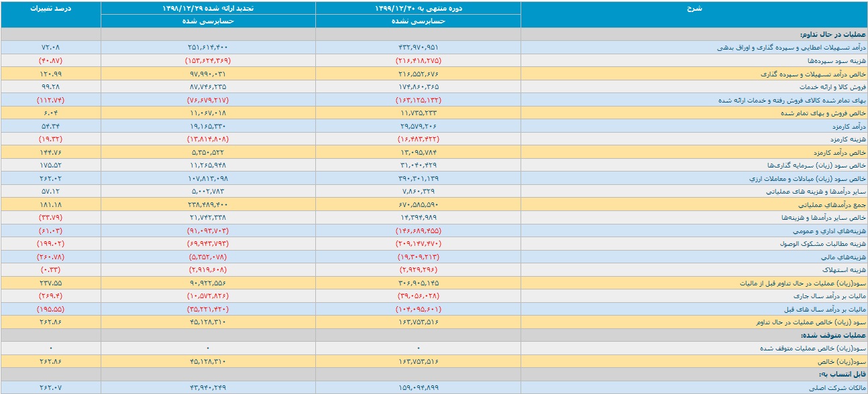Select the درصد تغییرات column header

(x=50, y=9)
